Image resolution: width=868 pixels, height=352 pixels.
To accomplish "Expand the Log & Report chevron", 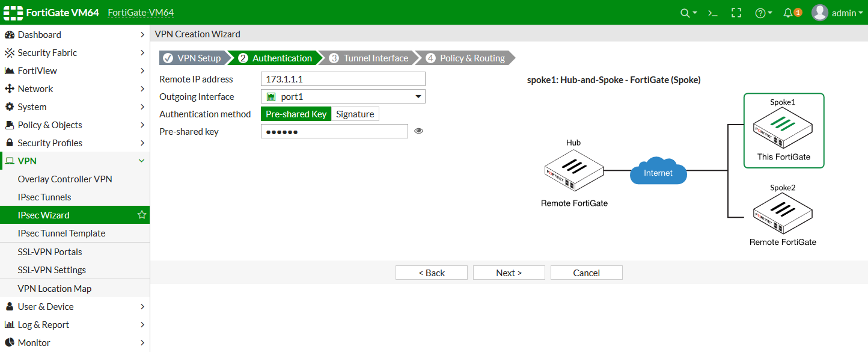I will tap(142, 325).
